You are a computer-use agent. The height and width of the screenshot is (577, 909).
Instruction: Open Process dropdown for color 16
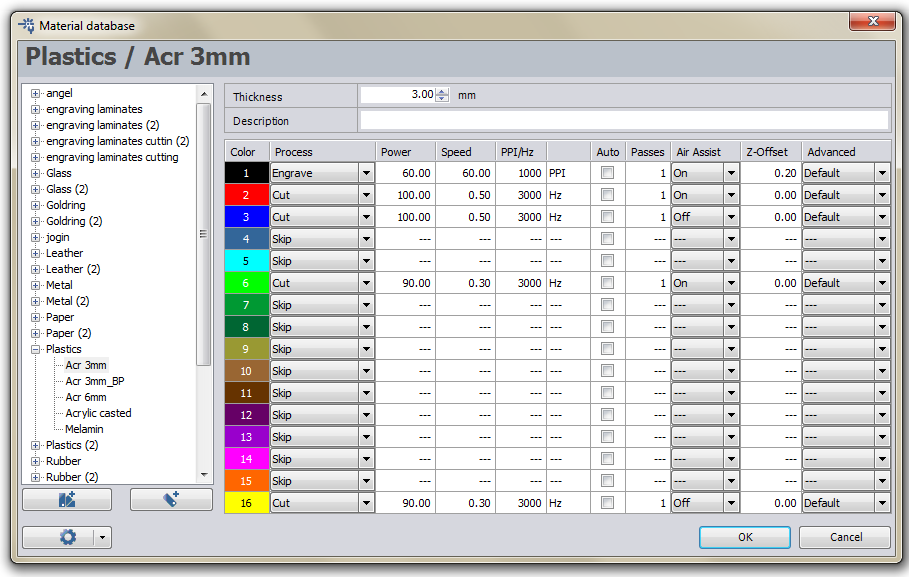(x=366, y=503)
